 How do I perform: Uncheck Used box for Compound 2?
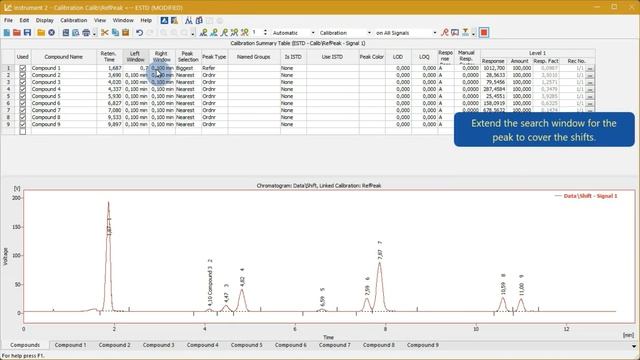[x=22, y=75]
